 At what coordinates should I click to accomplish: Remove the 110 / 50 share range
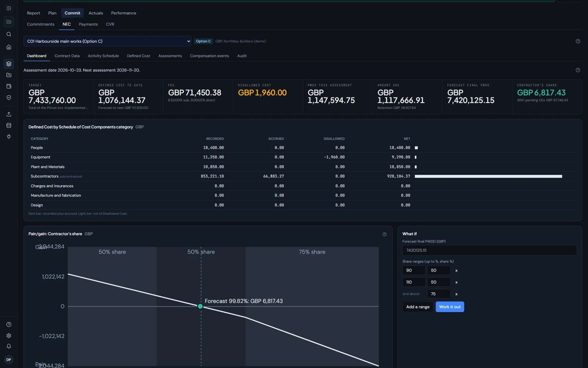tap(456, 282)
